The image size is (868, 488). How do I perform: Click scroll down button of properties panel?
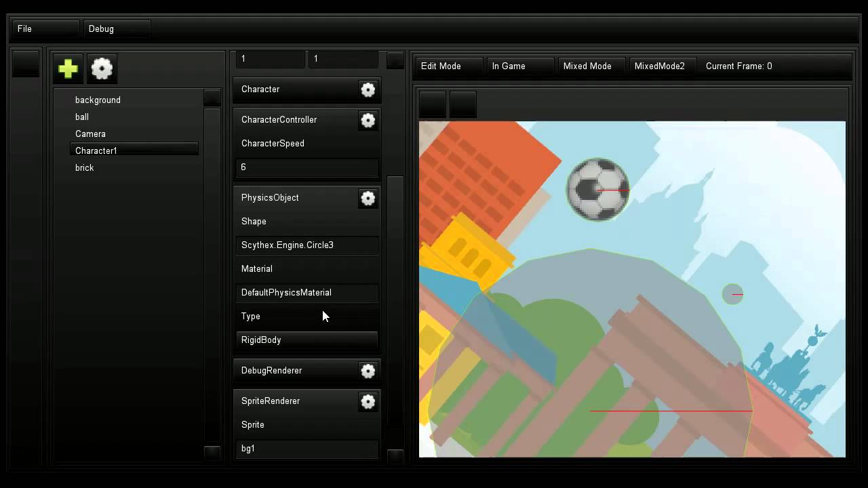tap(395, 457)
